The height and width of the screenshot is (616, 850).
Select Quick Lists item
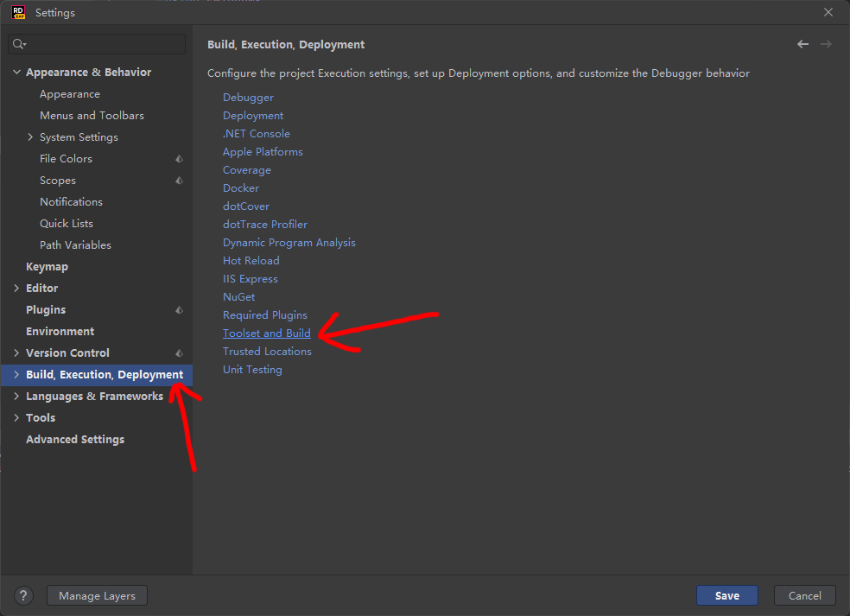pos(67,224)
